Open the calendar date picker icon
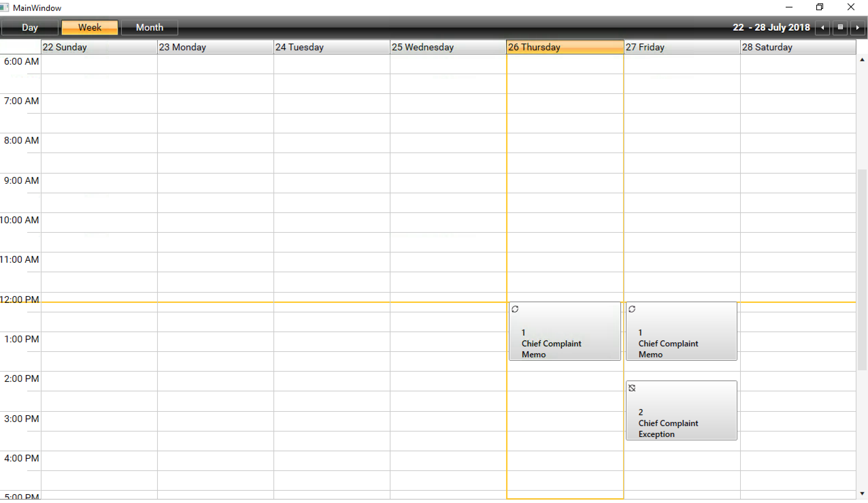This screenshot has height=503, width=868. tap(840, 28)
